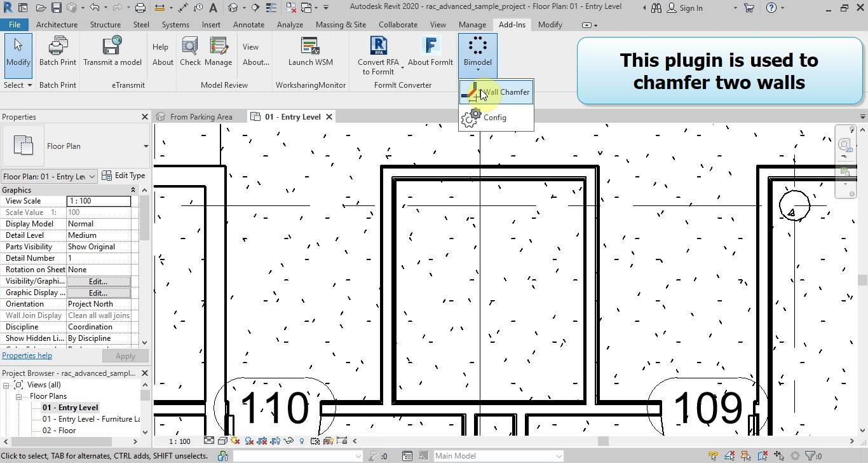Open the Bimodel dropdown button
This screenshot has height=463, width=868.
point(478,56)
